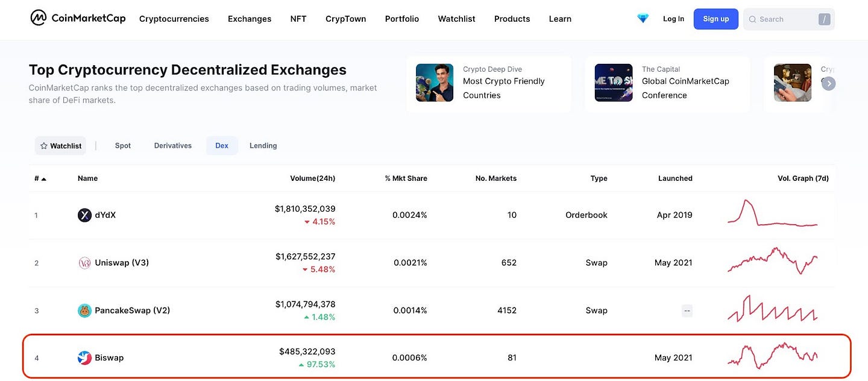Click the Sign up button

[x=716, y=19]
